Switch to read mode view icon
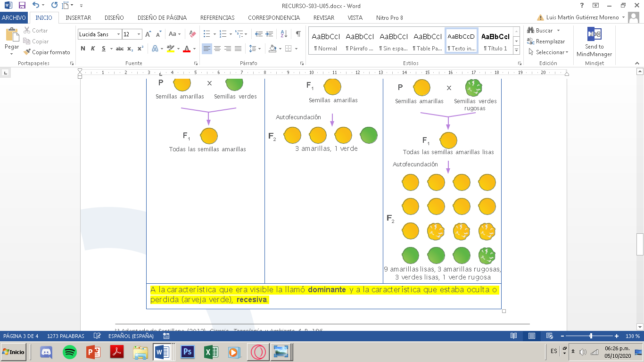The width and height of the screenshot is (644, 362). (513, 336)
